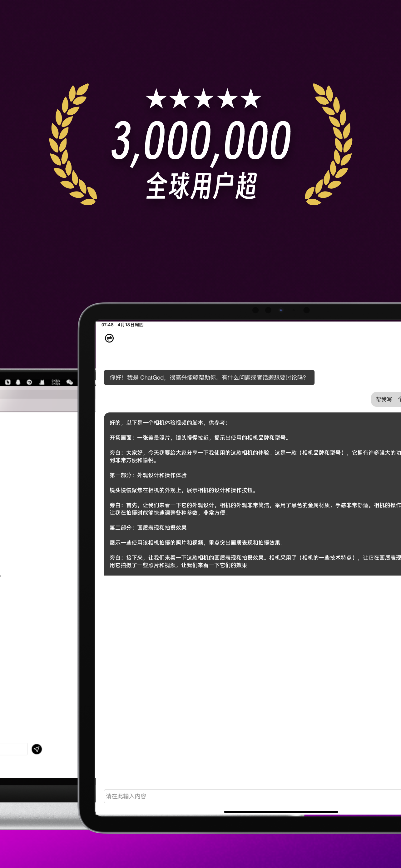The height and width of the screenshot is (868, 401).
Task: Click the 0KB/s network speed indicator
Action: [56, 382]
